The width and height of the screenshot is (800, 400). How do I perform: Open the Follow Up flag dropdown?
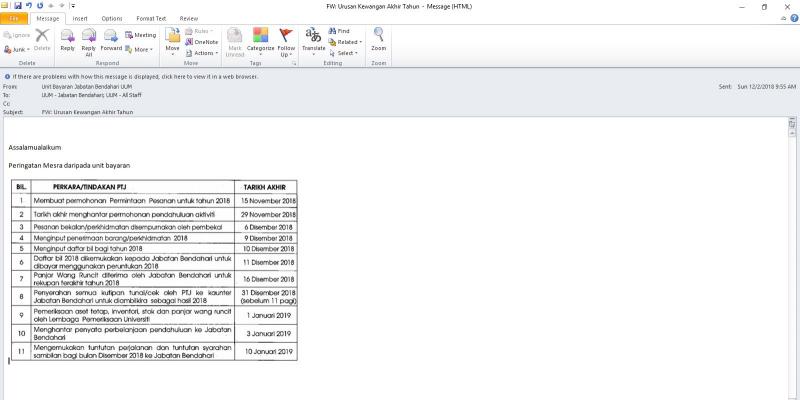click(x=286, y=42)
